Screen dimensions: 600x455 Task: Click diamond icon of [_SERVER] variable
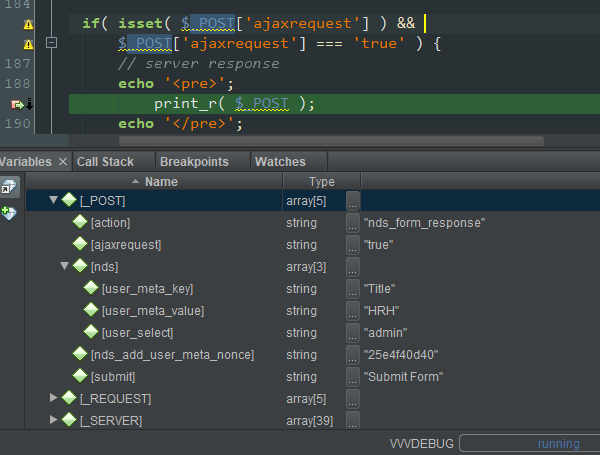coord(69,420)
